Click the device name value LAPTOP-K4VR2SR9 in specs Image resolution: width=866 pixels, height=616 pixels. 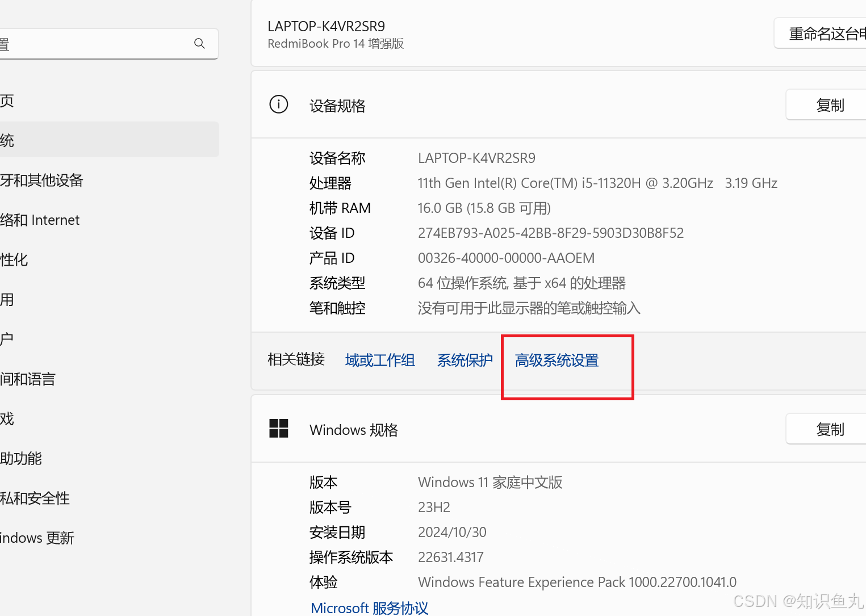click(476, 158)
